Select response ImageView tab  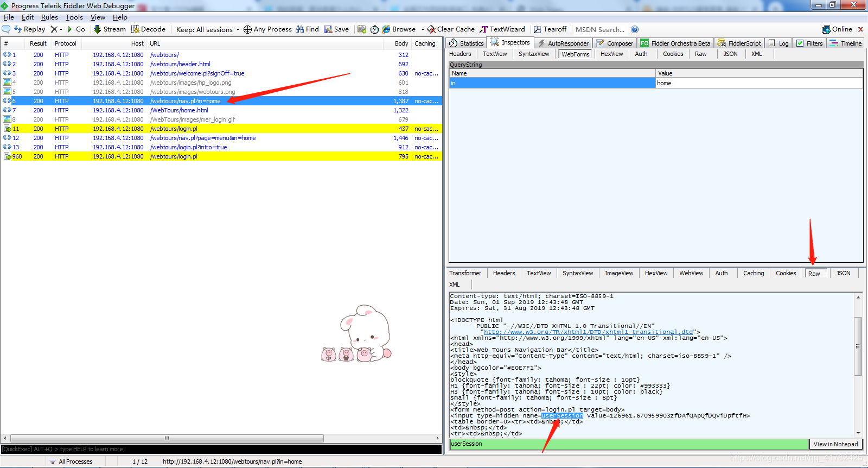point(619,273)
